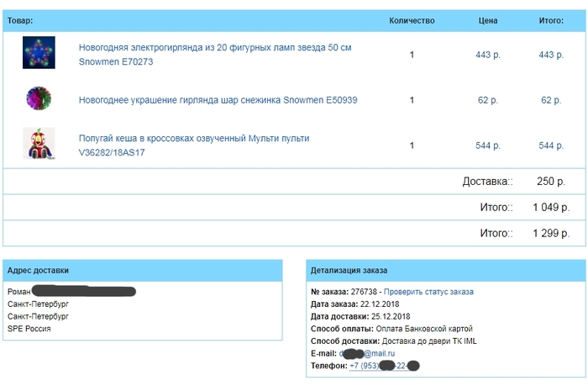This screenshot has width=588, height=386.
Task: Click the 544 р. value in Итого column
Action: point(551,145)
